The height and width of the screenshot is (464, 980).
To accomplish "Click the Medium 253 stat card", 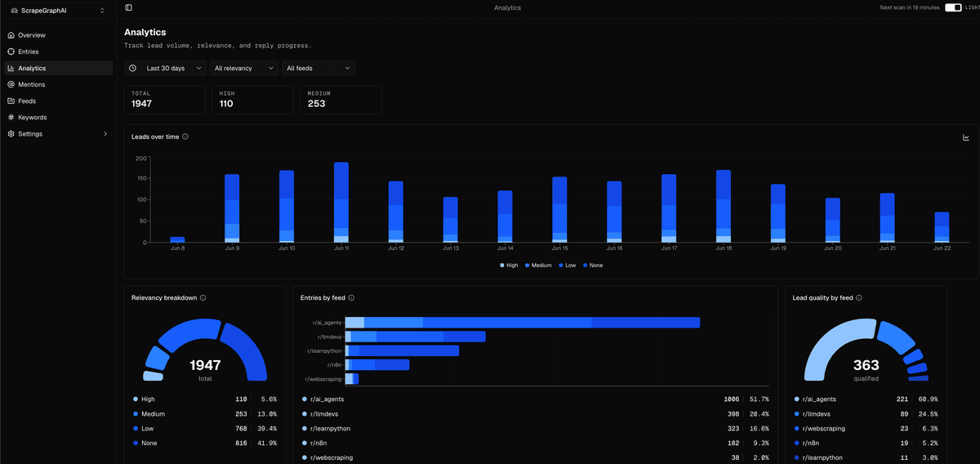I will (341, 100).
